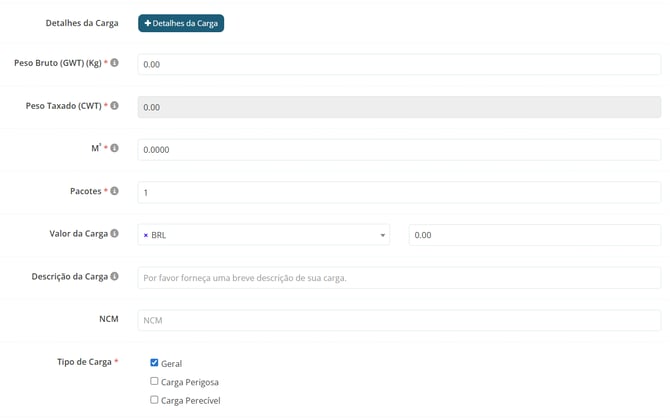670x420 pixels.
Task: Select the M³ volume input field
Action: point(399,150)
